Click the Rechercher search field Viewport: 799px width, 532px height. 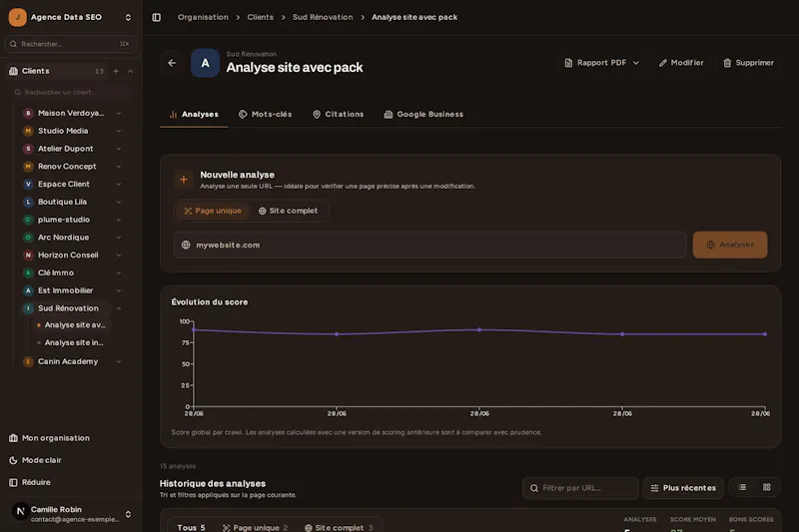pyautogui.click(x=70, y=44)
